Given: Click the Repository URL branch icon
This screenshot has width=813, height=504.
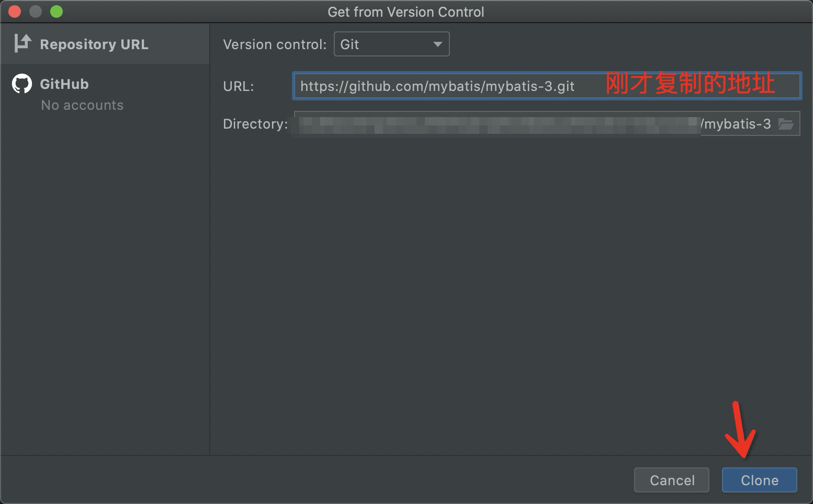Looking at the screenshot, I should coord(22,43).
